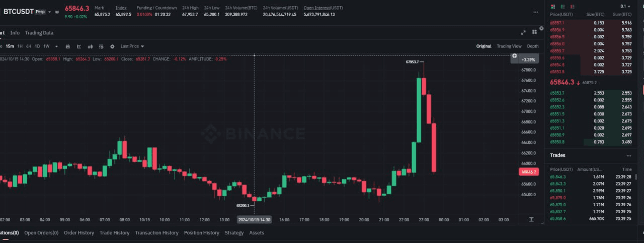Expand the chart to fullscreen
This screenshot has width=644, height=243.
523,32
